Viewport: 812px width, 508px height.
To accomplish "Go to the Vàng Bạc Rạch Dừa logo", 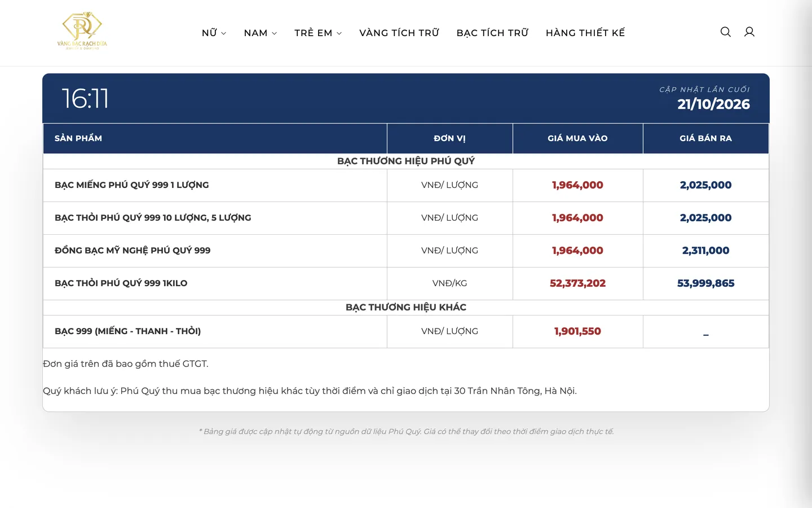I will [82, 31].
